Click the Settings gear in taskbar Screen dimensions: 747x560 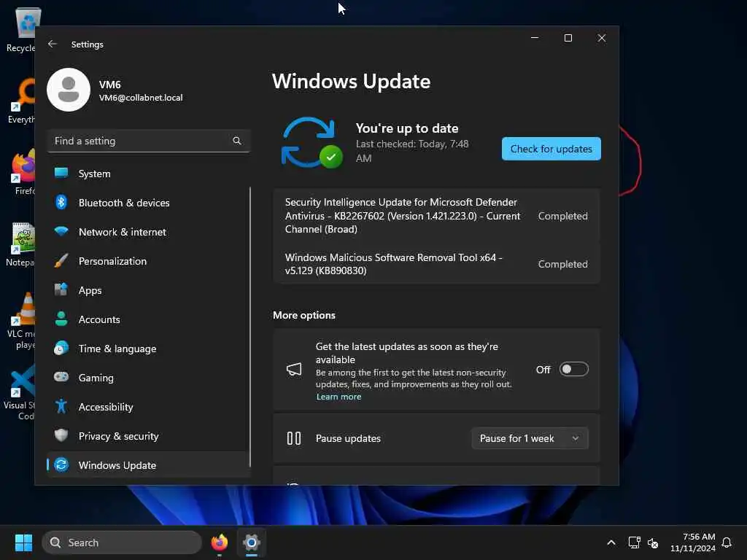point(252,542)
